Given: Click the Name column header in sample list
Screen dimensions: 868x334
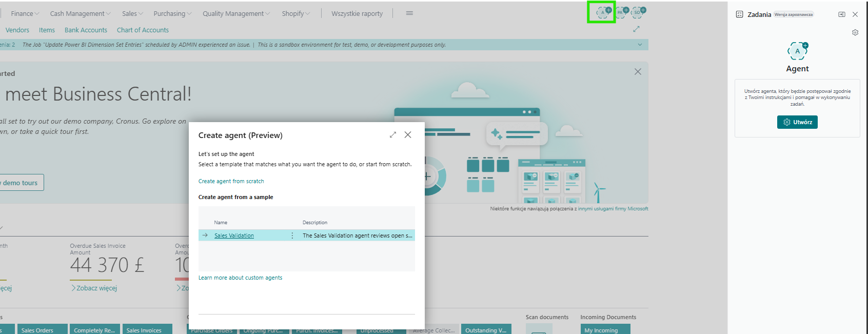Looking at the screenshot, I should point(221,222).
